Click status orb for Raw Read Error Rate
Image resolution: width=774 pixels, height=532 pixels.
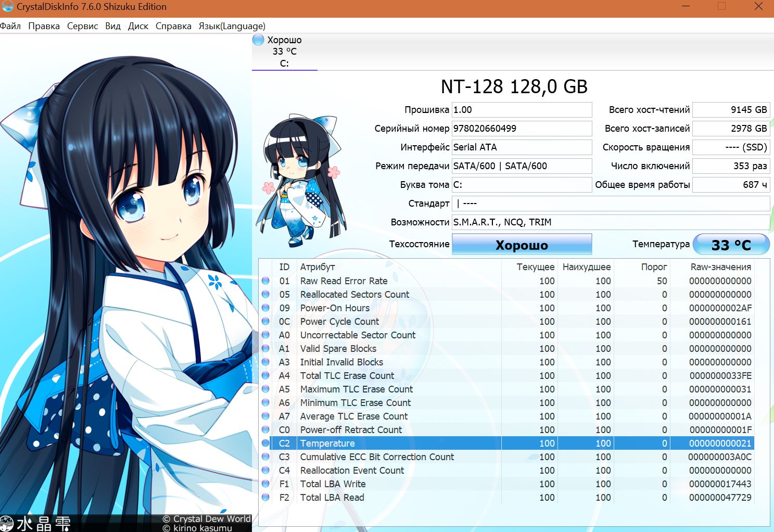click(265, 281)
